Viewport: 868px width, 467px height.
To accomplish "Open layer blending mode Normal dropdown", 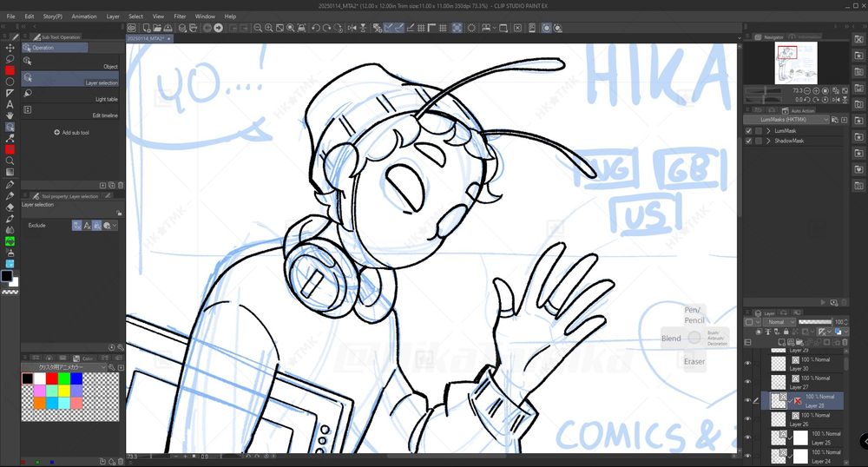I will tap(779, 322).
